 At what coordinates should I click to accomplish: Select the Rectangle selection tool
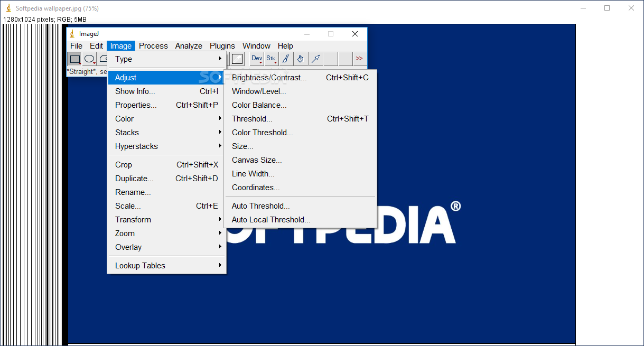click(75, 59)
